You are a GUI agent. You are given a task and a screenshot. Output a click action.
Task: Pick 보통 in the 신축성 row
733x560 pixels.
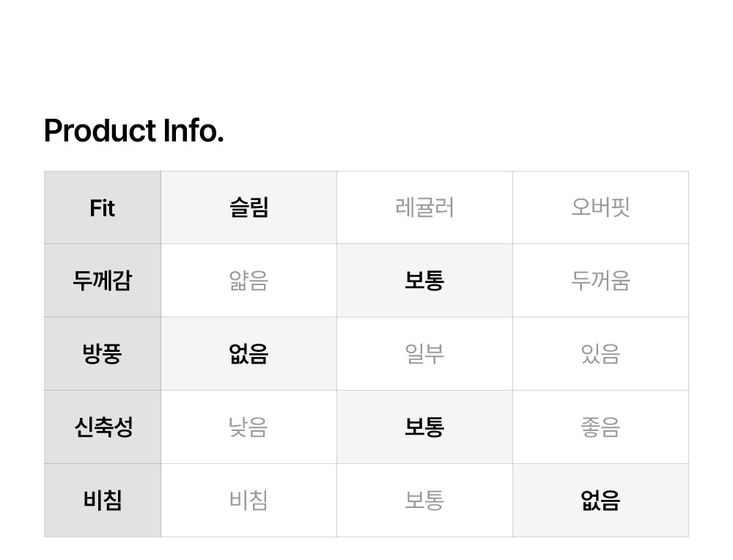pyautogui.click(x=424, y=427)
